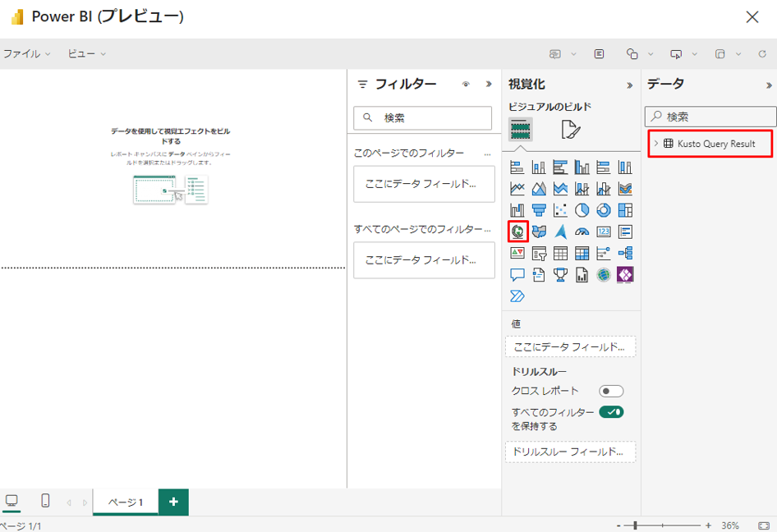This screenshot has width=777, height=532.
Task: Choose the Pie chart visualization
Action: pos(582,210)
